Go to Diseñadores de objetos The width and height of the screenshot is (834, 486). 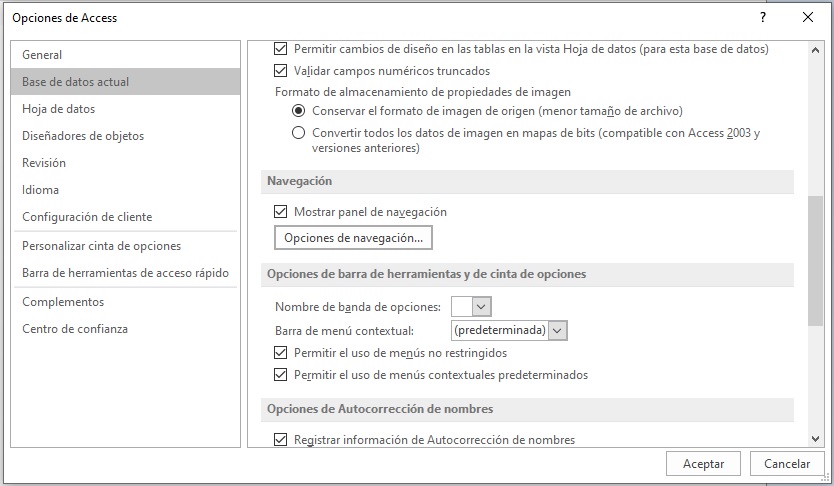(x=126, y=136)
